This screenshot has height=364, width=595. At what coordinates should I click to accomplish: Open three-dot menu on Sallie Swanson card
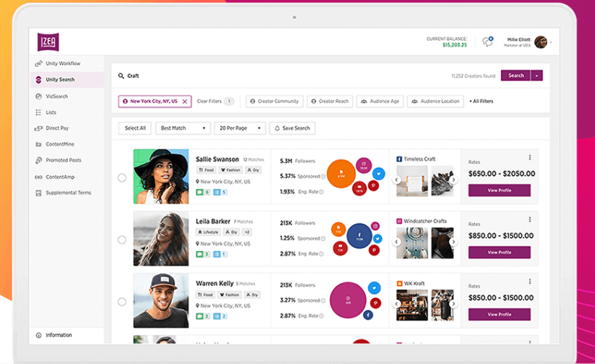pos(530,157)
